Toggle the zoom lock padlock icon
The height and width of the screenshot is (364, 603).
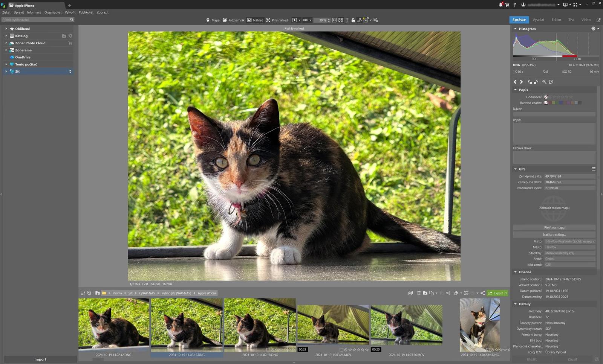(x=353, y=20)
